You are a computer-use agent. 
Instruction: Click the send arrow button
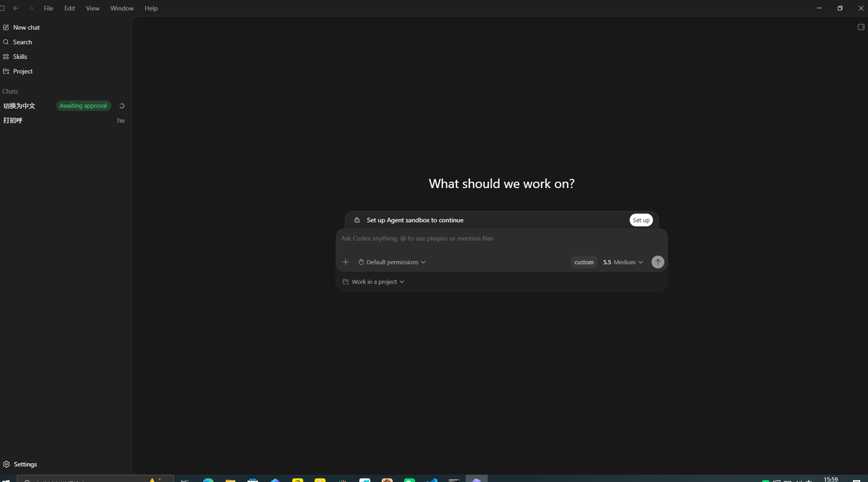pyautogui.click(x=658, y=262)
